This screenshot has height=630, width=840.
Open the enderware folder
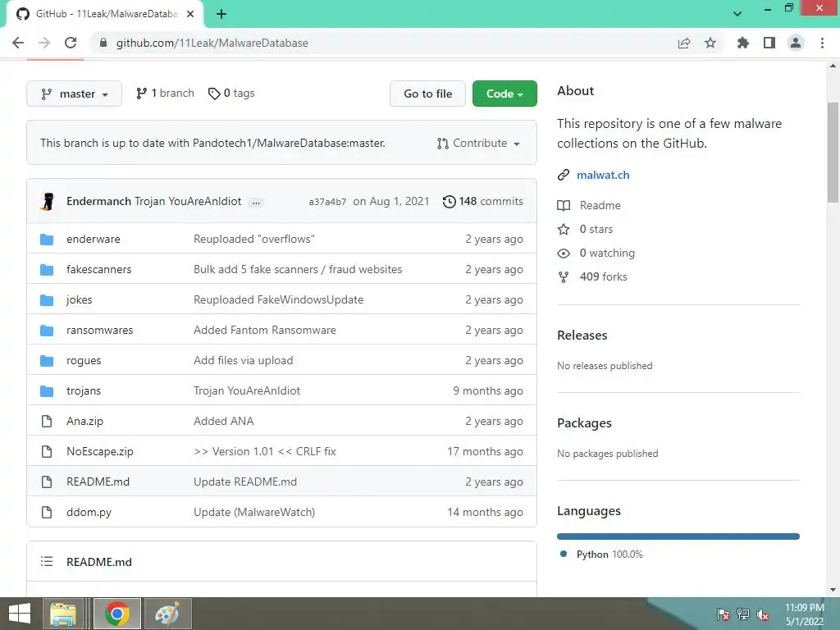94,240
